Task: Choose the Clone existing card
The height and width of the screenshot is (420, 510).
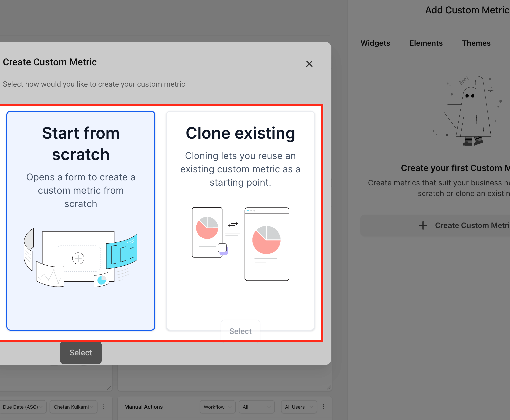Action: coord(240,221)
